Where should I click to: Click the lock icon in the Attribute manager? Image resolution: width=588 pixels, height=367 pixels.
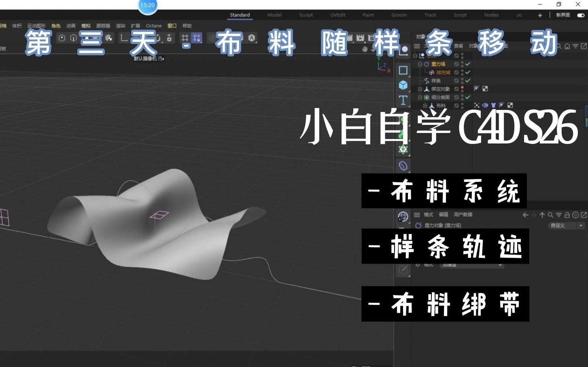tap(567, 215)
